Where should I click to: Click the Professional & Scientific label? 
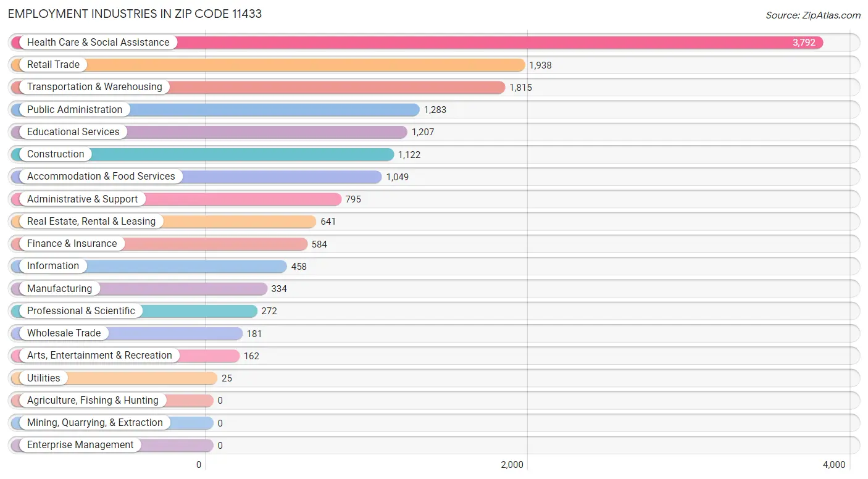81,311
